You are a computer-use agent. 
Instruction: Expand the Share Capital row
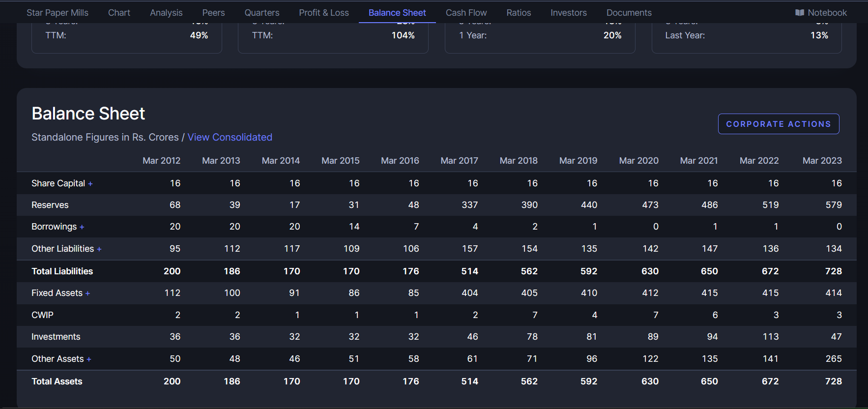pyautogui.click(x=90, y=184)
